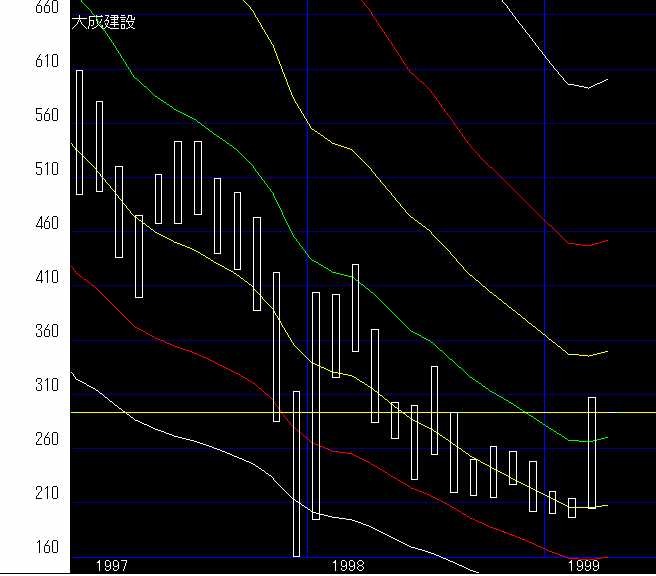Select the 560 price axis label

click(x=19, y=116)
